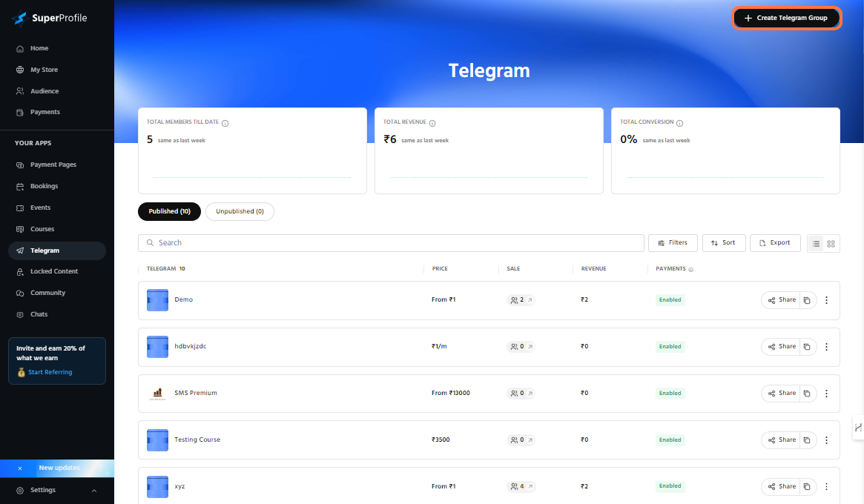
Task: Copy link for hdbvkjzdc row
Action: pyautogui.click(x=807, y=347)
